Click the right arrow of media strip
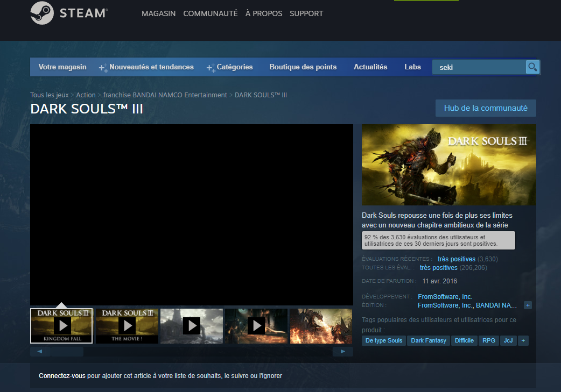The height and width of the screenshot is (392, 561). 343,352
